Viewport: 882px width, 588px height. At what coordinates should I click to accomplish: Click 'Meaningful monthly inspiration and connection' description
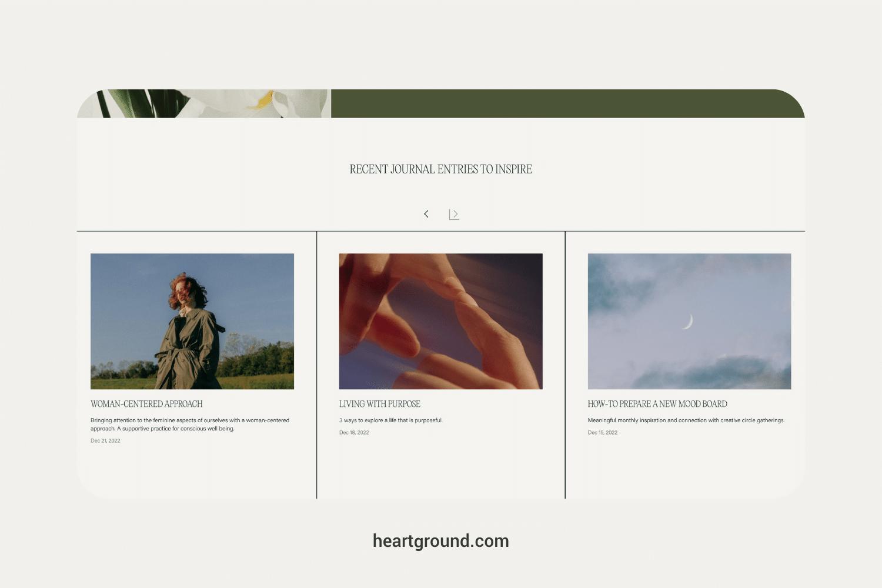[x=686, y=420]
